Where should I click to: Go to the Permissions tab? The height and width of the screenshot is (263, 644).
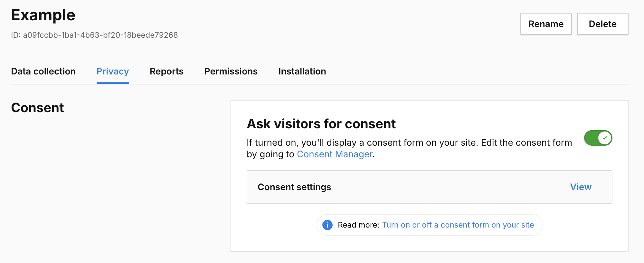pos(231,71)
